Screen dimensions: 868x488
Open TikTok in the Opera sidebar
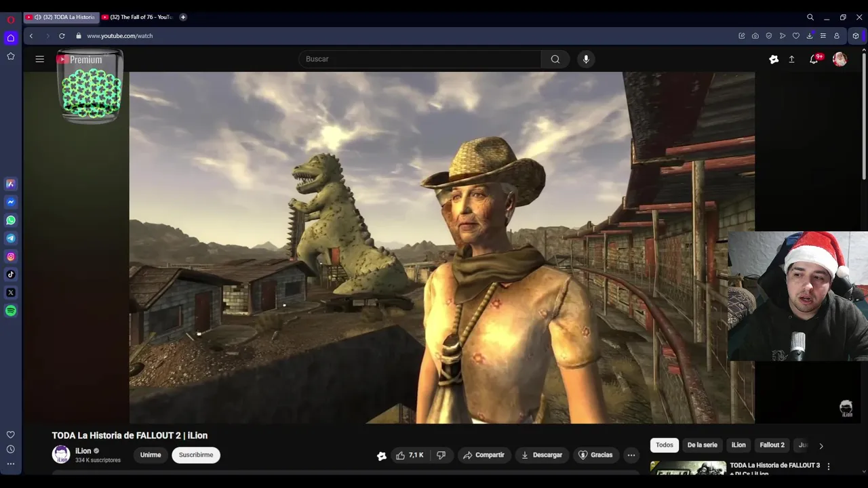[x=11, y=274]
